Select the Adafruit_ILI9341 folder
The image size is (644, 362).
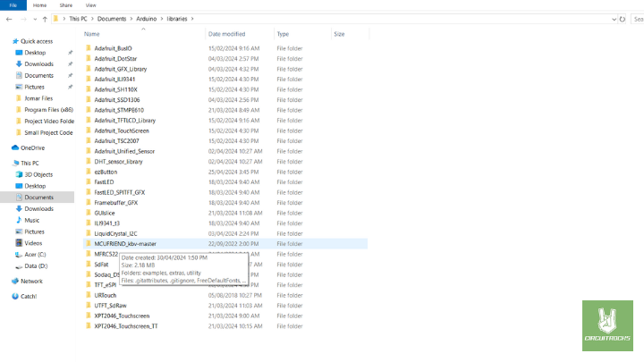coord(114,80)
